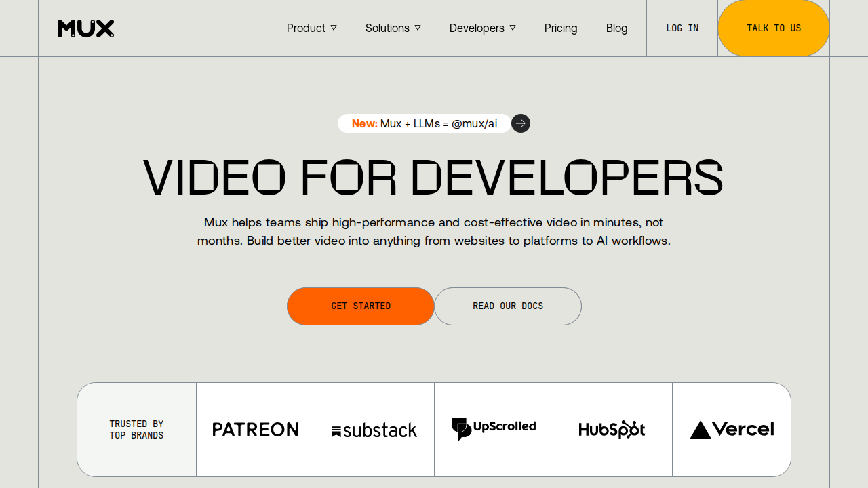Go to the Pricing page
Image resolution: width=868 pixels, height=488 pixels.
click(561, 28)
